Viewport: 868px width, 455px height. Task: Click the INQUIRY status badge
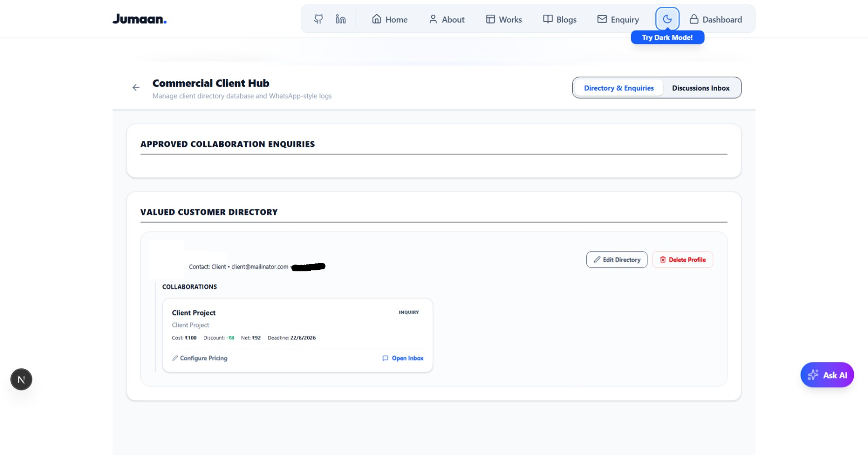409,312
